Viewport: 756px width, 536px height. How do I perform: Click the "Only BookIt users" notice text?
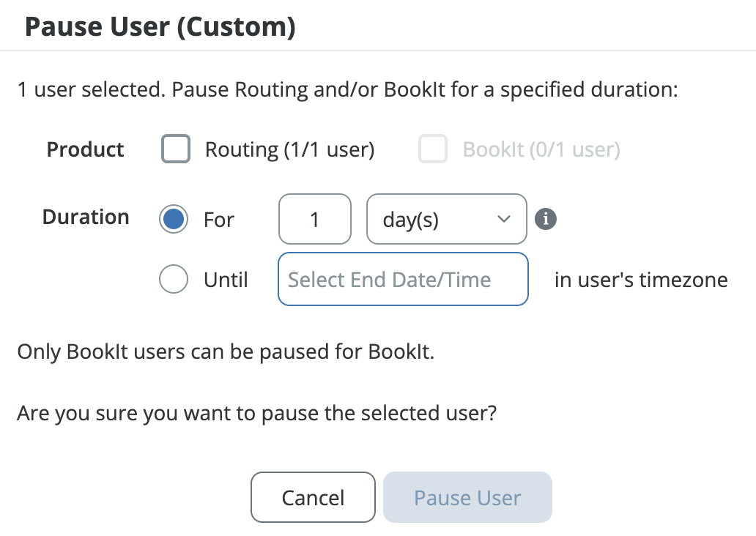pos(226,351)
